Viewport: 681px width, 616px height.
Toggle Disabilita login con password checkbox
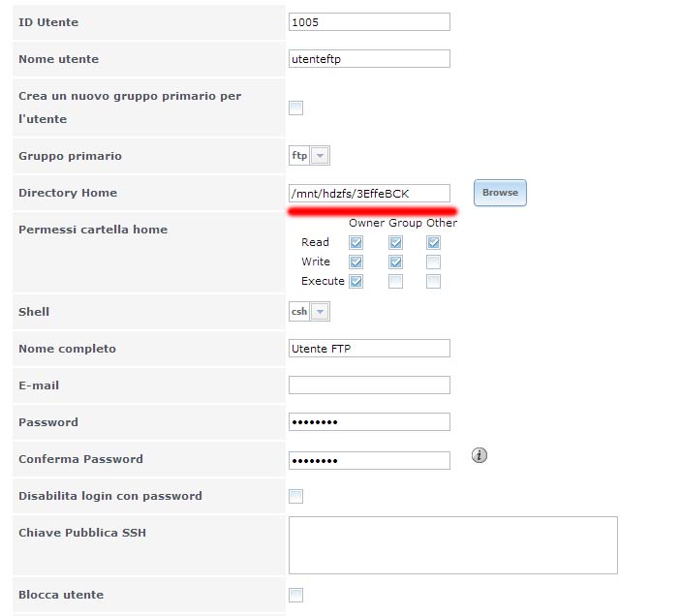[x=295, y=496]
